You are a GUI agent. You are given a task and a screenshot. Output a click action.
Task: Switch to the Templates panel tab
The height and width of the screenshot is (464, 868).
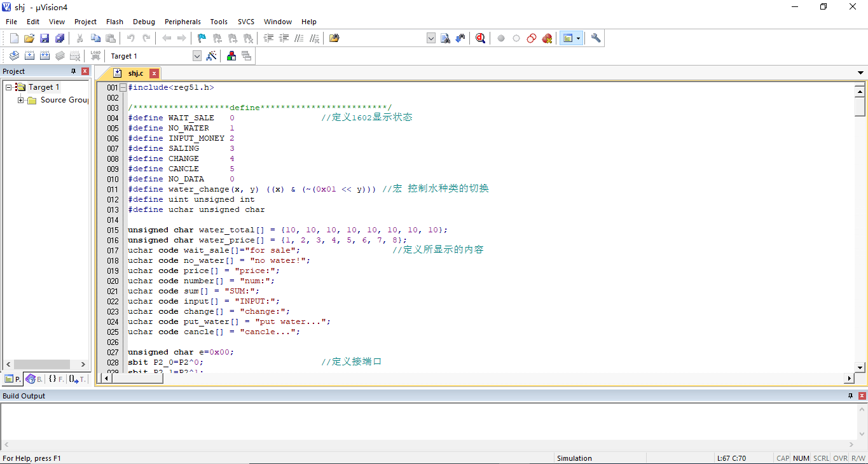[x=77, y=379]
